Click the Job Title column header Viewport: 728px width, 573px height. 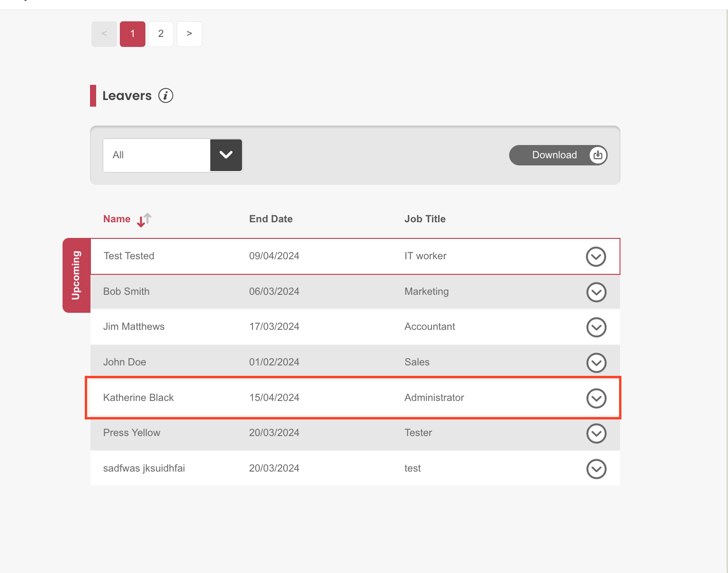(425, 219)
